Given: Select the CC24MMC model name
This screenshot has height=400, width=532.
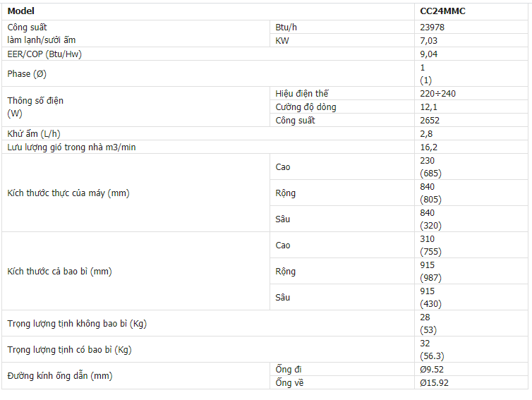Looking at the screenshot, I should [x=442, y=11].
